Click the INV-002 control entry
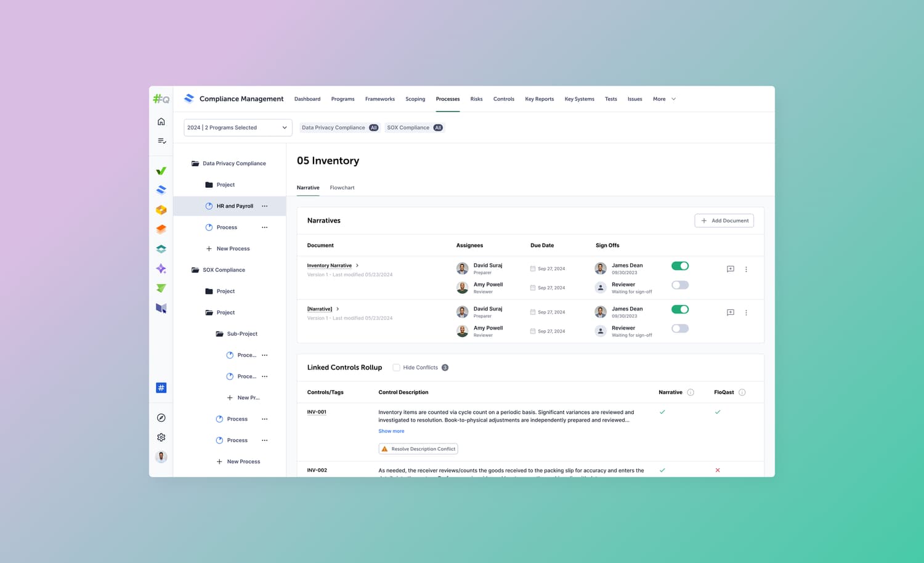This screenshot has width=924, height=563. pos(317,471)
